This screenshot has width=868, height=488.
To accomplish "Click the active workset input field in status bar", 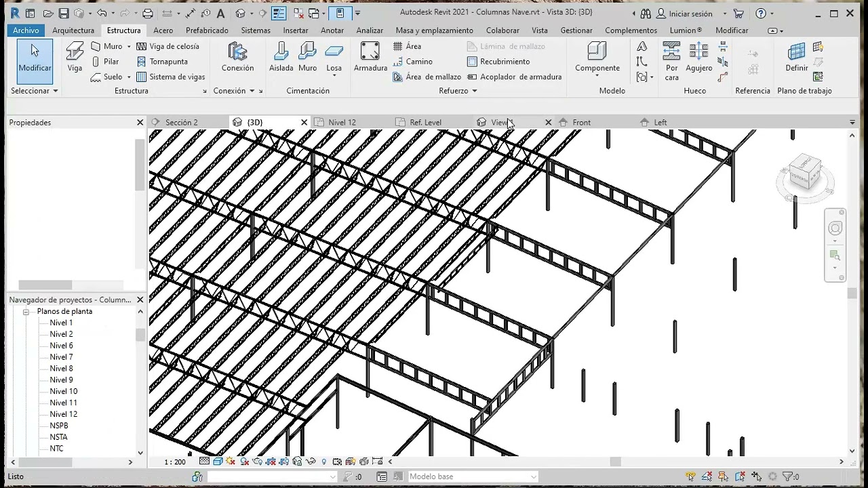I will pyautogui.click(x=271, y=476).
